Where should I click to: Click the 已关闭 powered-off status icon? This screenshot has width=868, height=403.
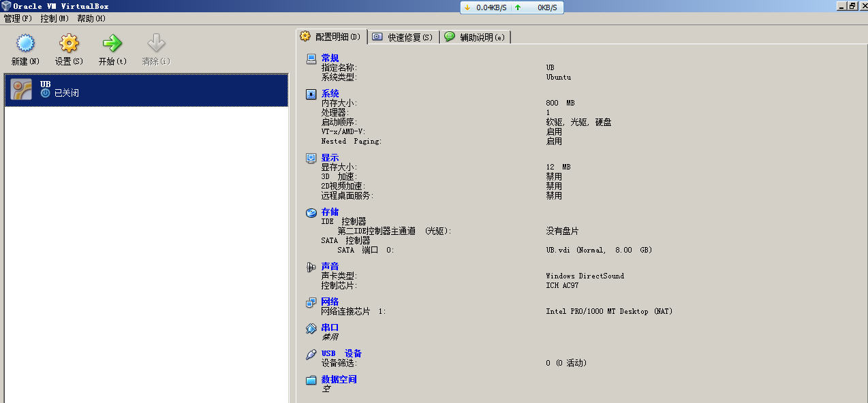45,93
